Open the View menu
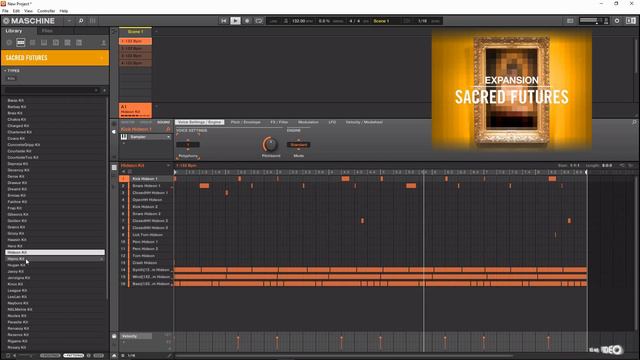This screenshot has width=640, height=360. 29,11
